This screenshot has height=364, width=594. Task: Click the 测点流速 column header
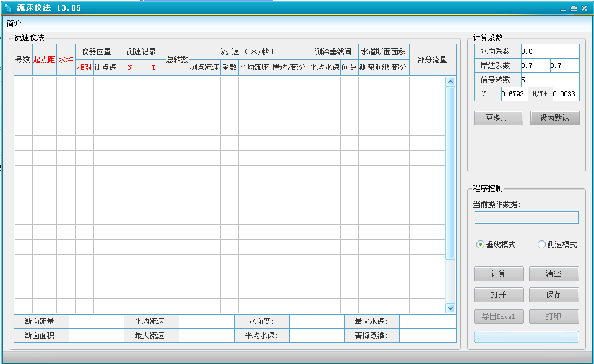coord(205,67)
